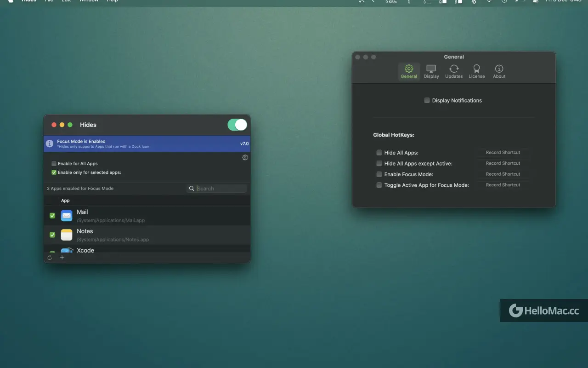
Task: Check the Hide All Apps hotkey checkbox
Action: click(x=379, y=152)
